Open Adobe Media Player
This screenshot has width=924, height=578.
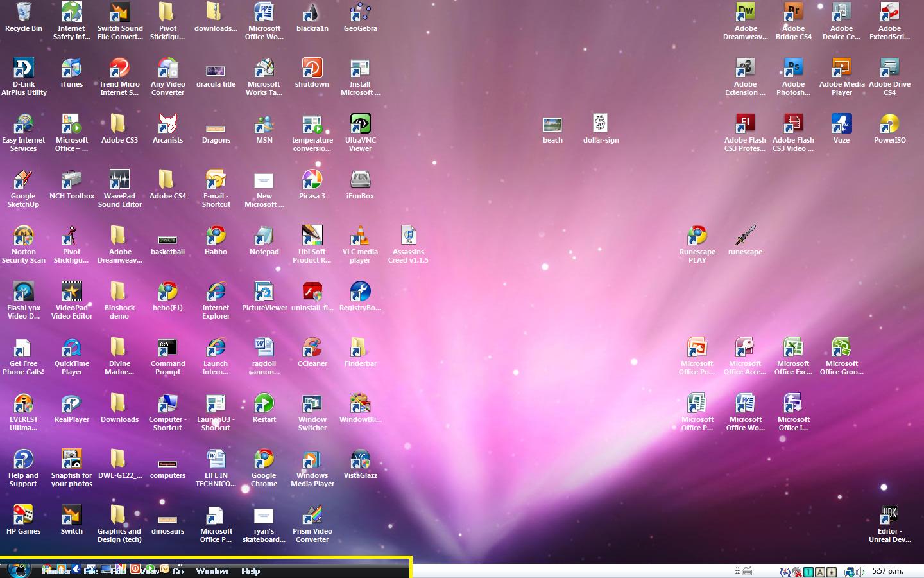point(842,77)
